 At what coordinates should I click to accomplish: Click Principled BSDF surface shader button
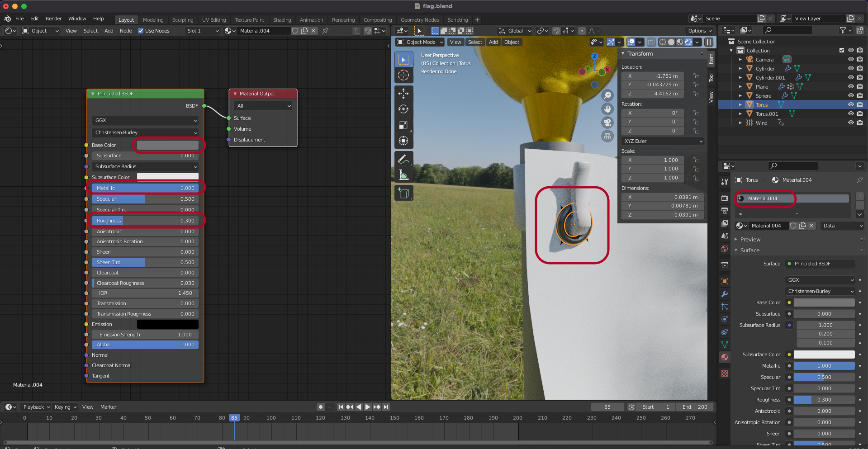coord(821,264)
